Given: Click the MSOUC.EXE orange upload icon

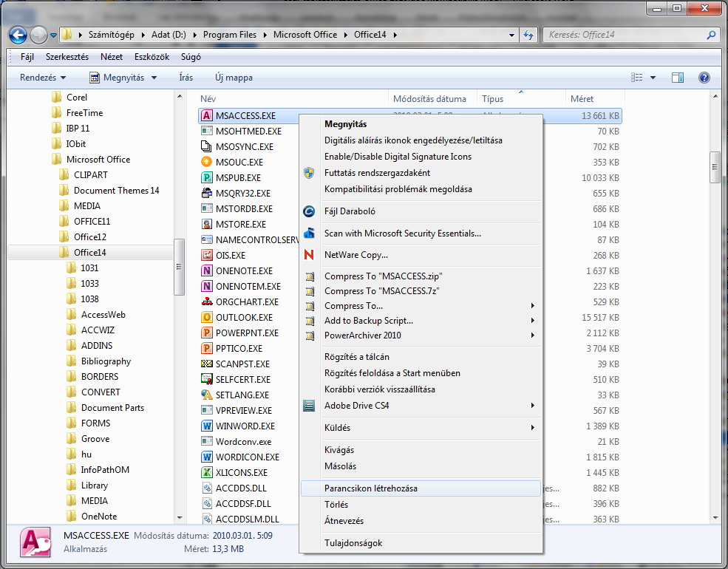Looking at the screenshot, I should [x=207, y=162].
